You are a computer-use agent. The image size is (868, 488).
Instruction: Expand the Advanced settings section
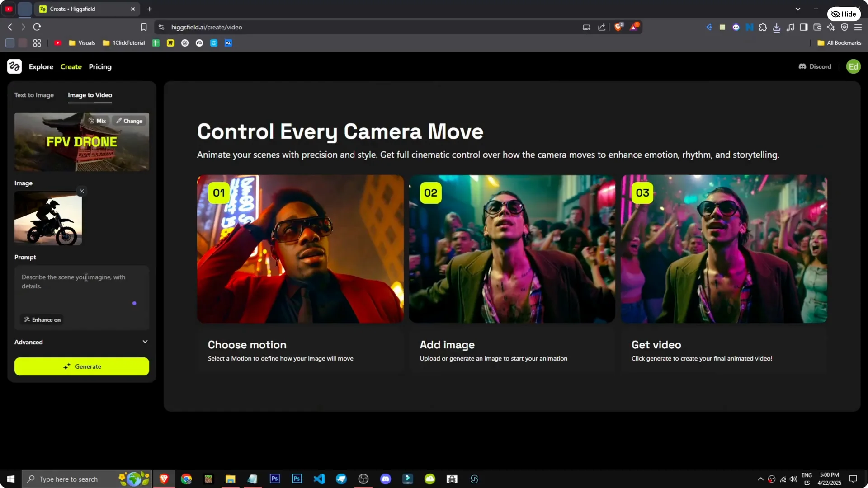(x=81, y=342)
